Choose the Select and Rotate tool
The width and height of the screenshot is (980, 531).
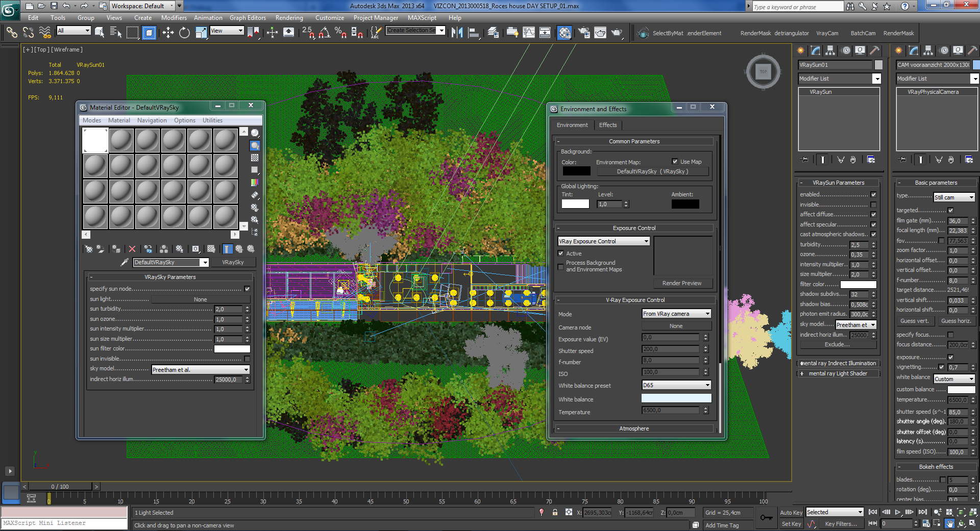click(184, 33)
